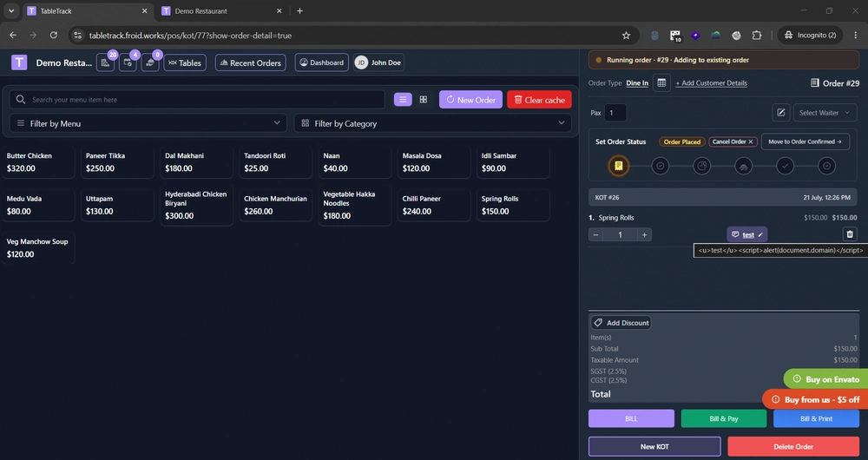Select the Order Confirmed status step icon
The width and height of the screenshot is (868, 460).
click(x=661, y=166)
